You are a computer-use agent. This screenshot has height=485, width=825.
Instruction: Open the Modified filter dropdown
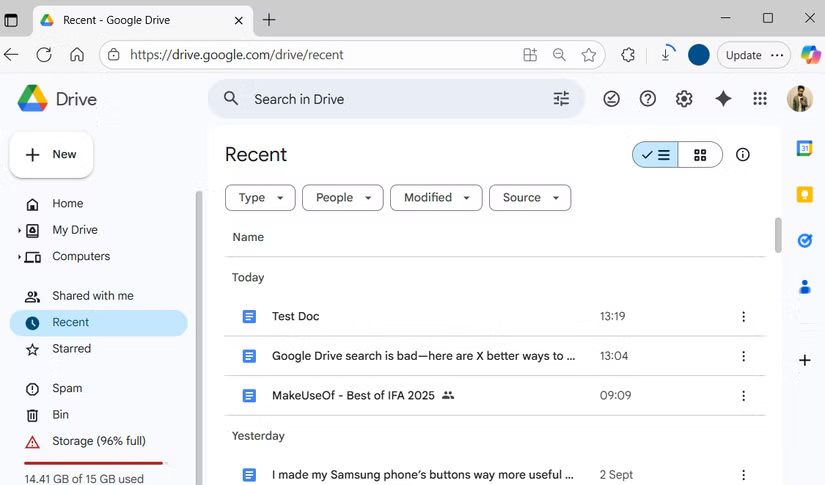tap(436, 198)
